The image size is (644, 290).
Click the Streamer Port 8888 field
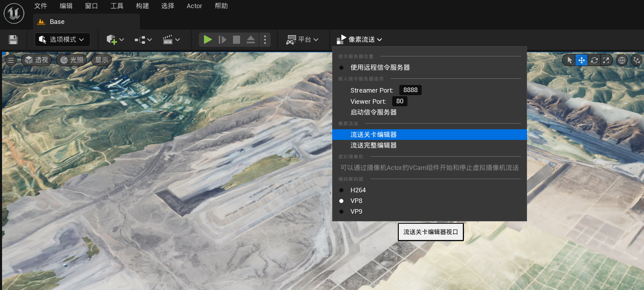411,90
